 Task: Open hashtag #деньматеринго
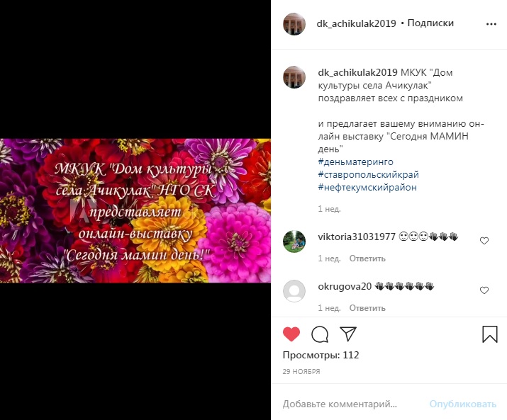pyautogui.click(x=356, y=161)
